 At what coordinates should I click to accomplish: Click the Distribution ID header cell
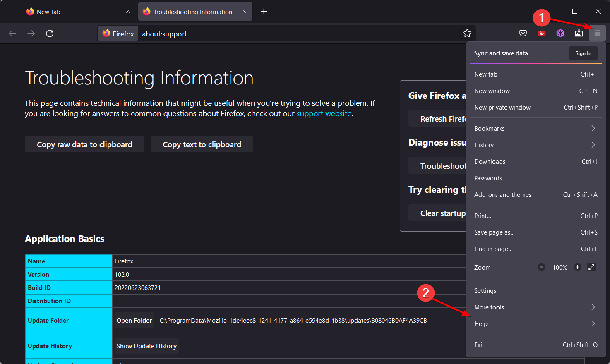[69, 301]
